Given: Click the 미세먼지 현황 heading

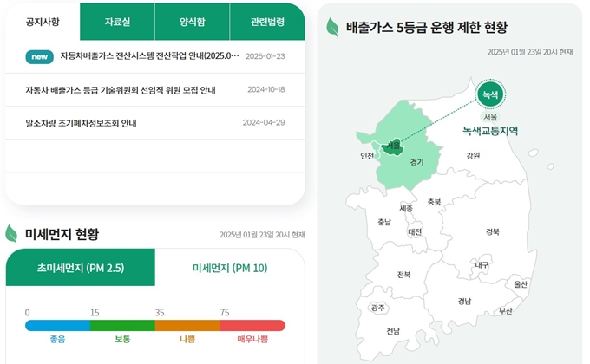Looking at the screenshot, I should 62,234.
